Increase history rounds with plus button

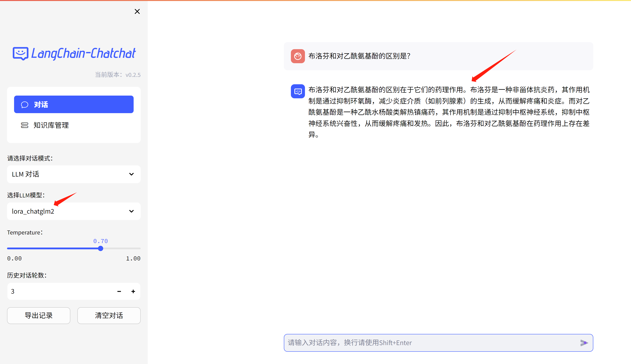[x=133, y=291]
